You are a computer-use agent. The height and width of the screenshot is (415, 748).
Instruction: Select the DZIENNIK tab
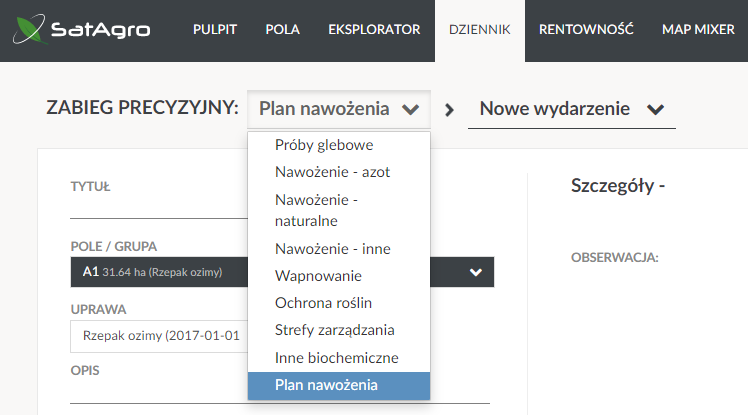tap(479, 30)
